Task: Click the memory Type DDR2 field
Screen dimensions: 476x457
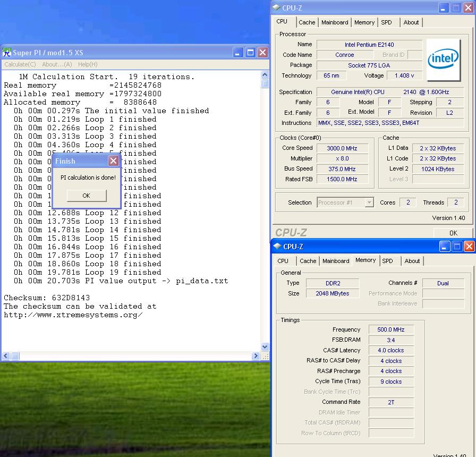Action: tap(333, 283)
